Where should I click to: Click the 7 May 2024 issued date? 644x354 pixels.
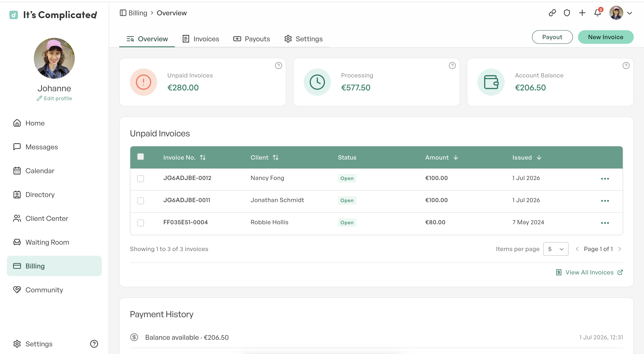click(x=528, y=222)
